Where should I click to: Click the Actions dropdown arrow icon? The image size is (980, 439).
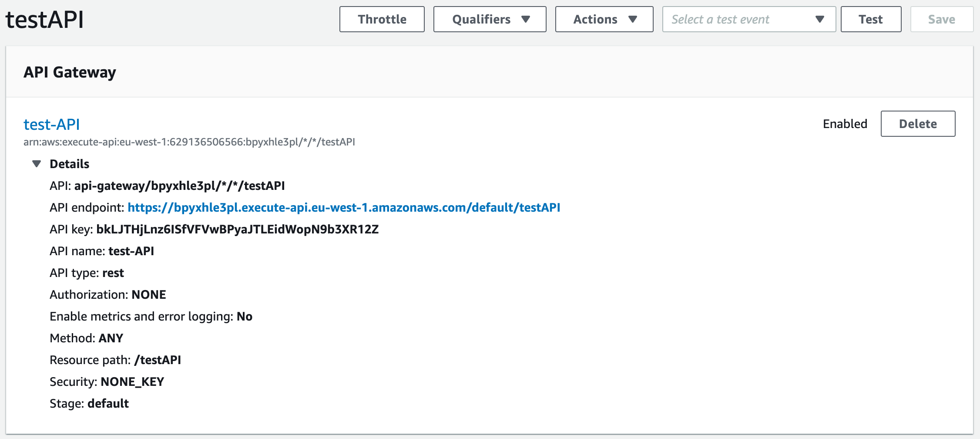634,19
